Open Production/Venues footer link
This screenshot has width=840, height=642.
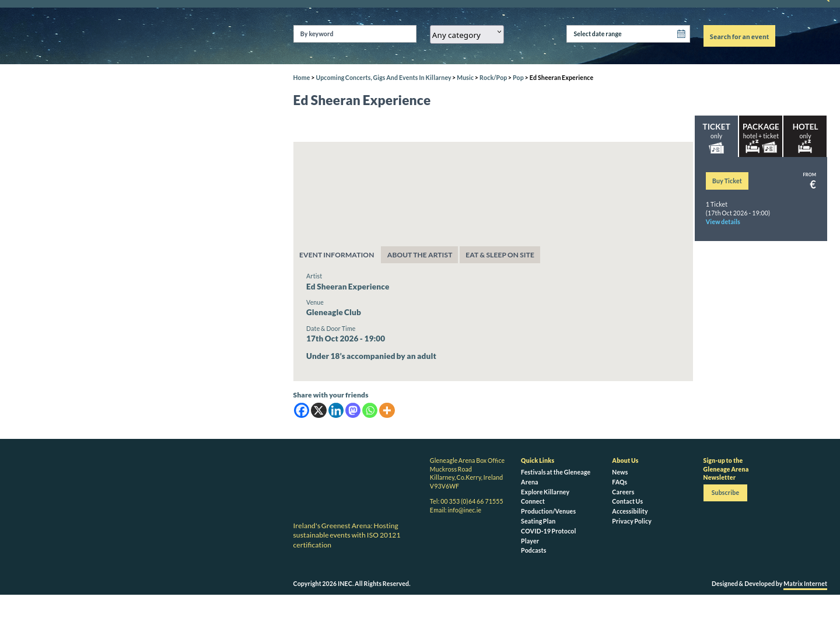(x=548, y=511)
